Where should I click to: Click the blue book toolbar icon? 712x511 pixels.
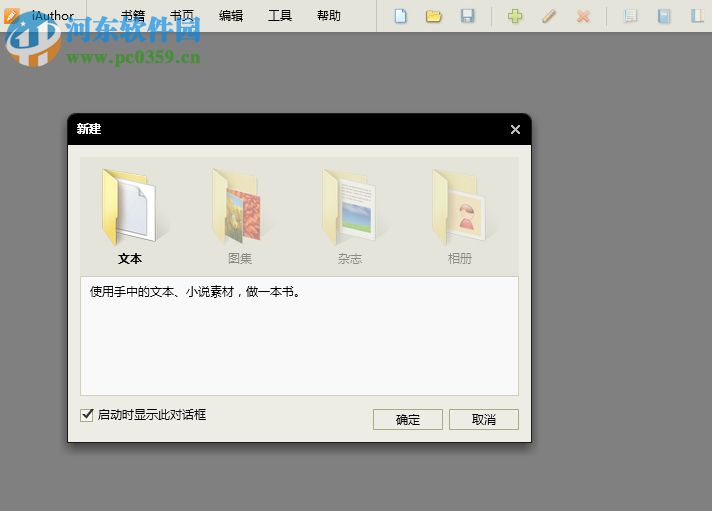click(664, 16)
